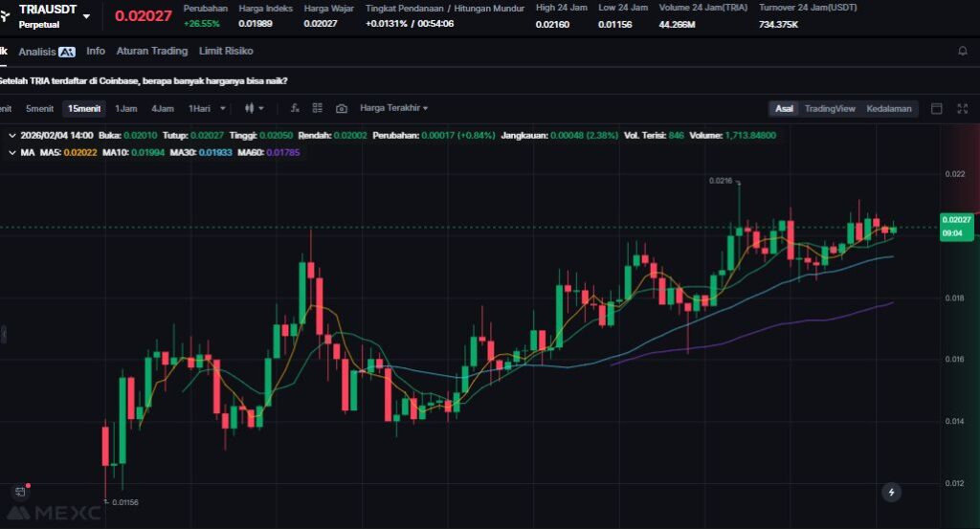Collapse the MA indicator legend row
The width and height of the screenshot is (980, 529).
[11, 151]
